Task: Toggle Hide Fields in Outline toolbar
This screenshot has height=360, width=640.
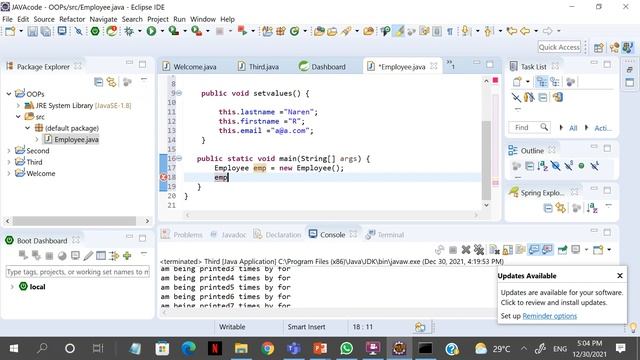Action: tap(556, 166)
